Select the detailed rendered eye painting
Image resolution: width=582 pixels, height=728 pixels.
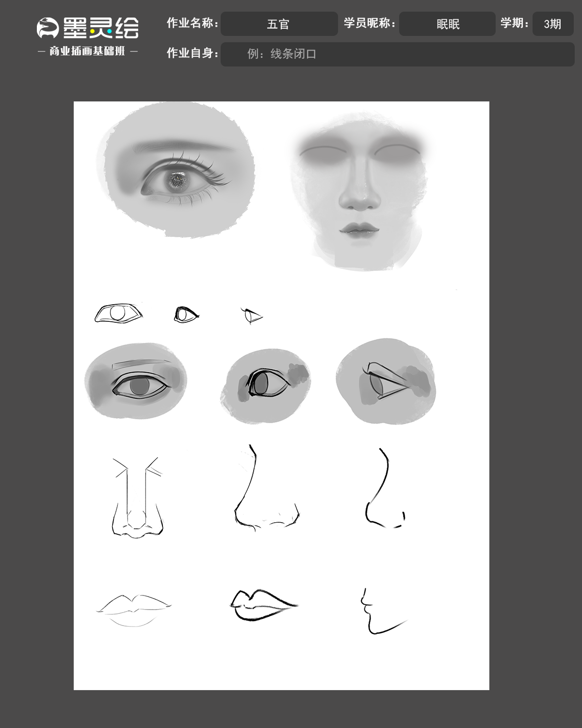[177, 169]
